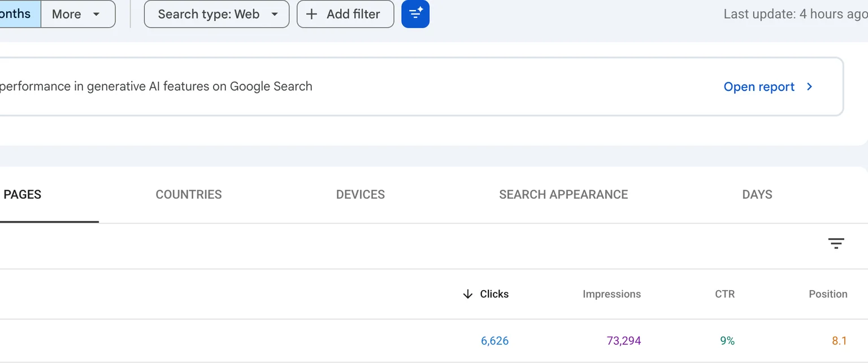Click the Add filter button
Image resolution: width=868 pixels, height=363 pixels.
pyautogui.click(x=345, y=14)
